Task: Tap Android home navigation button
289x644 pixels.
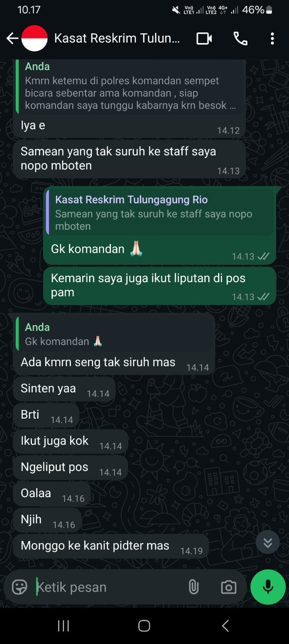Action: coord(144,625)
